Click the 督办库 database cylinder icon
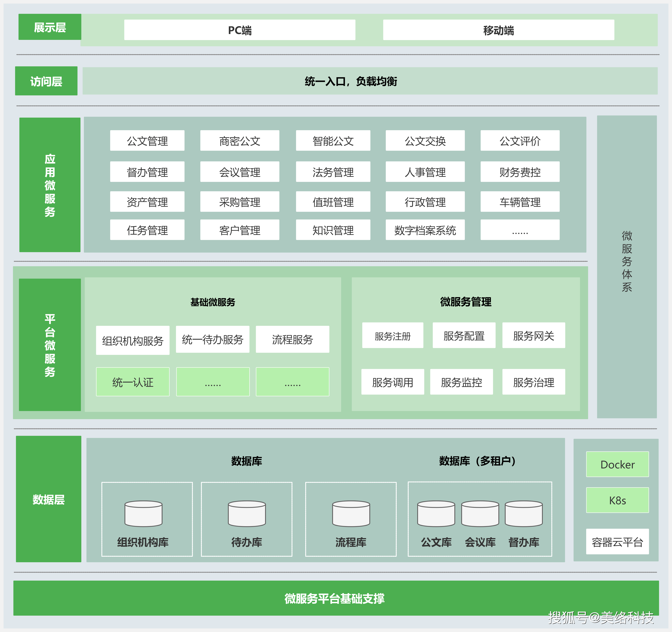This screenshot has width=672, height=632. [524, 513]
